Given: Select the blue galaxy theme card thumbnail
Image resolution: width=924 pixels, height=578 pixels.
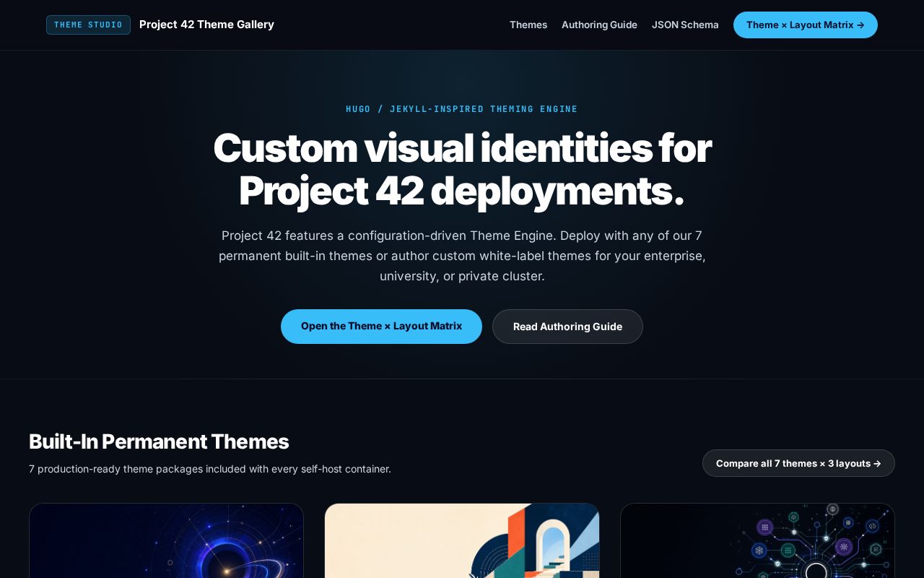Looking at the screenshot, I should tap(166, 540).
